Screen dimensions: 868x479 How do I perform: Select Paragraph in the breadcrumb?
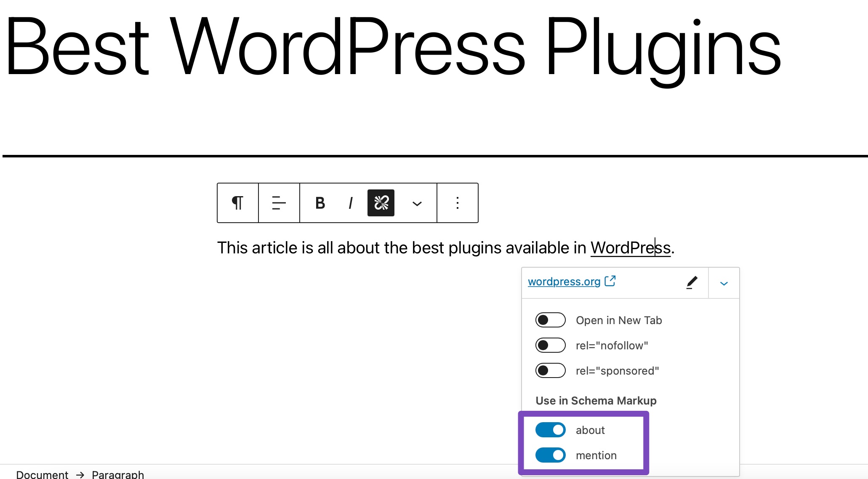coord(118,474)
